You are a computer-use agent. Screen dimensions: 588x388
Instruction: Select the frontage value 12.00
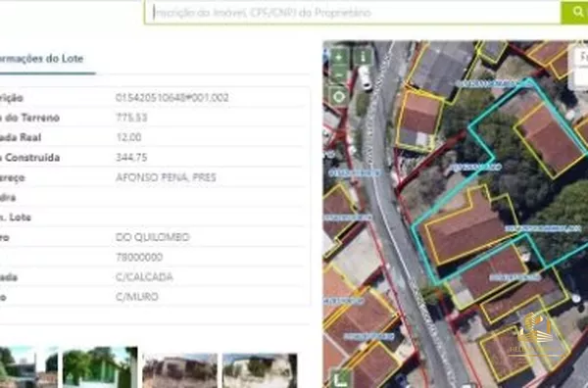coord(128,137)
